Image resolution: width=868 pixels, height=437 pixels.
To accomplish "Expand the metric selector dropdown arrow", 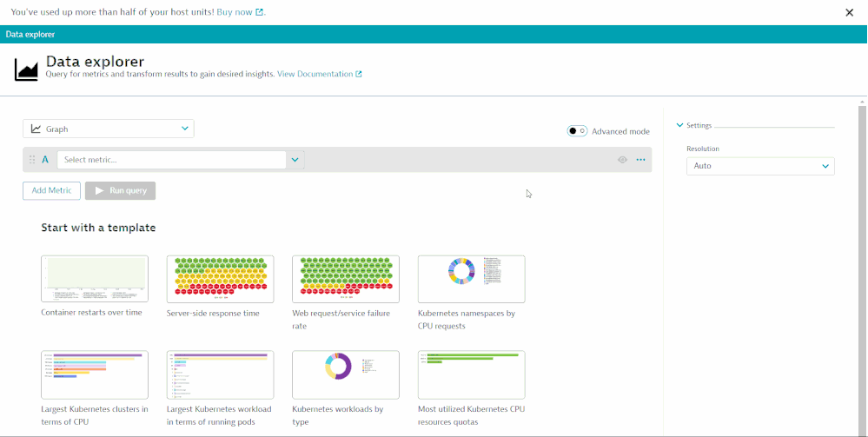I will pos(295,160).
